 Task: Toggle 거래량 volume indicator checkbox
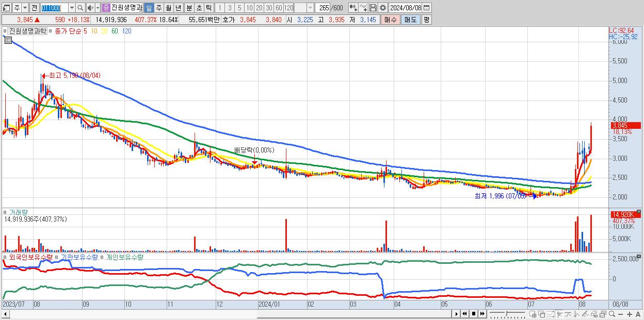tap(6, 212)
